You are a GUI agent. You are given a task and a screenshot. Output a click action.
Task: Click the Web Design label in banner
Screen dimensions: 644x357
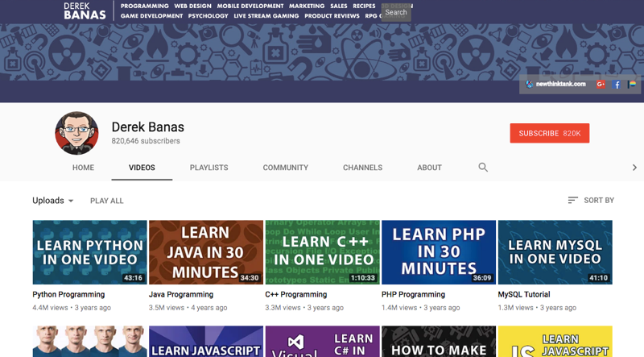point(192,6)
